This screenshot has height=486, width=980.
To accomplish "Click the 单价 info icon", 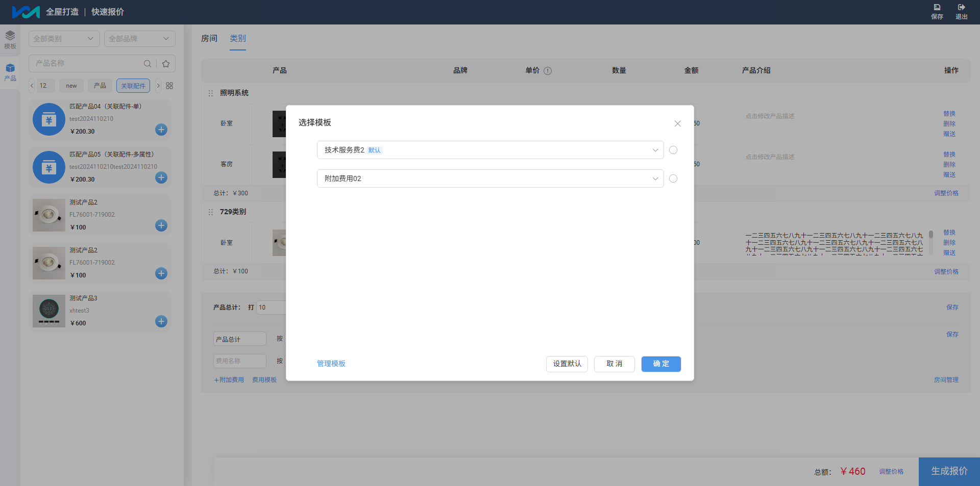I will 548,71.
